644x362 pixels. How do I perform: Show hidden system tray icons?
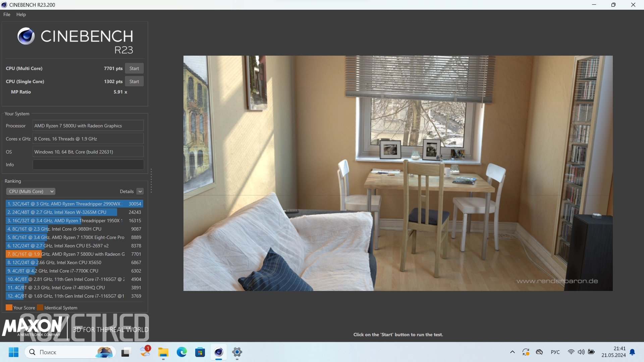[512, 352]
